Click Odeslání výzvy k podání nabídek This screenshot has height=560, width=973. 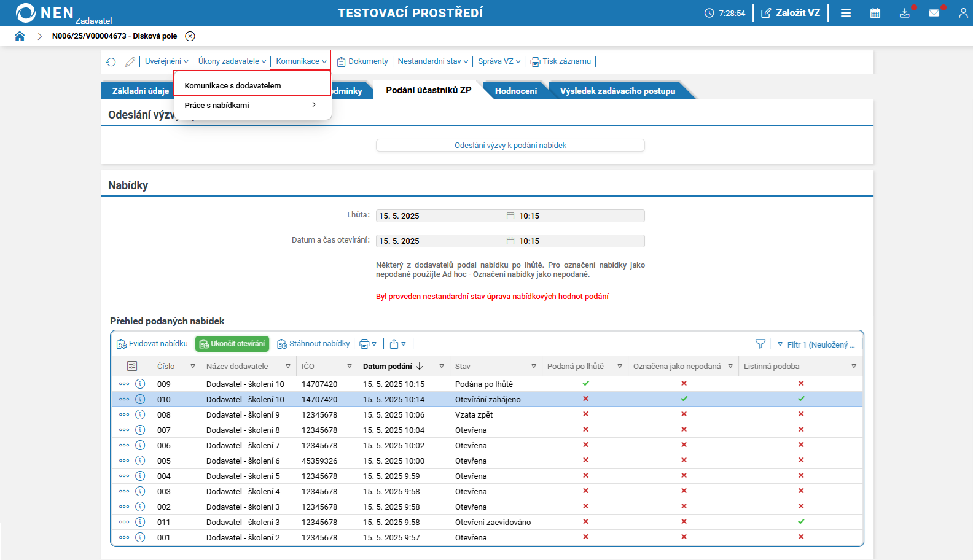click(x=510, y=146)
